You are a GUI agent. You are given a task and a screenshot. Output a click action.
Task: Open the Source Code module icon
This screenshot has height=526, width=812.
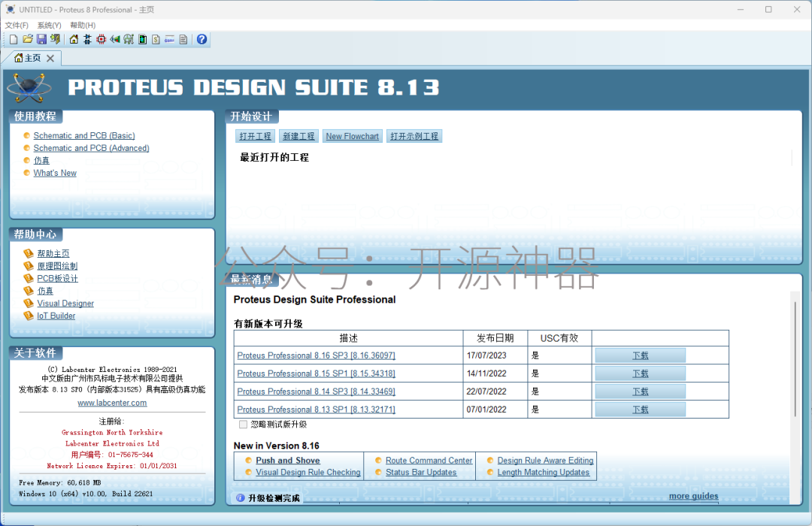(169, 39)
